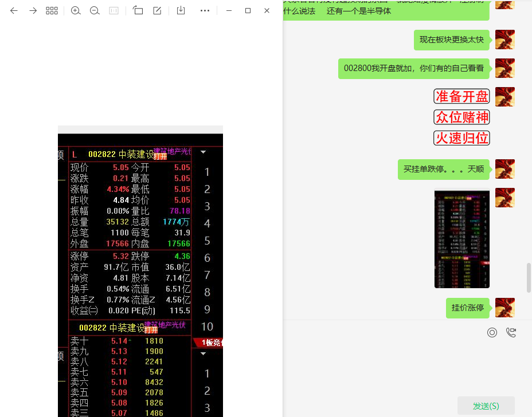Select the message 现在板块更换太快
The image size is (532, 417).
pyautogui.click(x=452, y=40)
